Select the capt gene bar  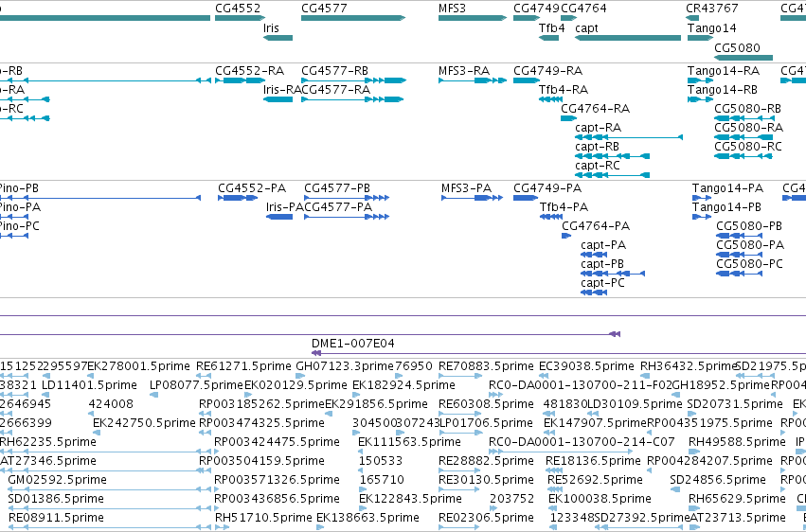[628, 38]
